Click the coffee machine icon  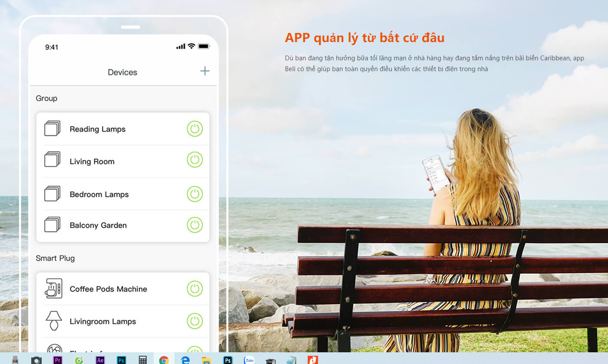(53, 289)
